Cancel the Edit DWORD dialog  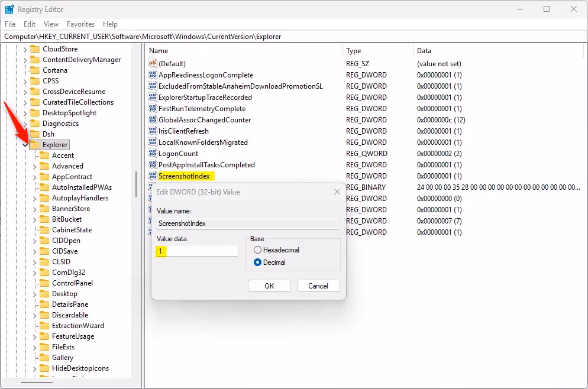(318, 286)
